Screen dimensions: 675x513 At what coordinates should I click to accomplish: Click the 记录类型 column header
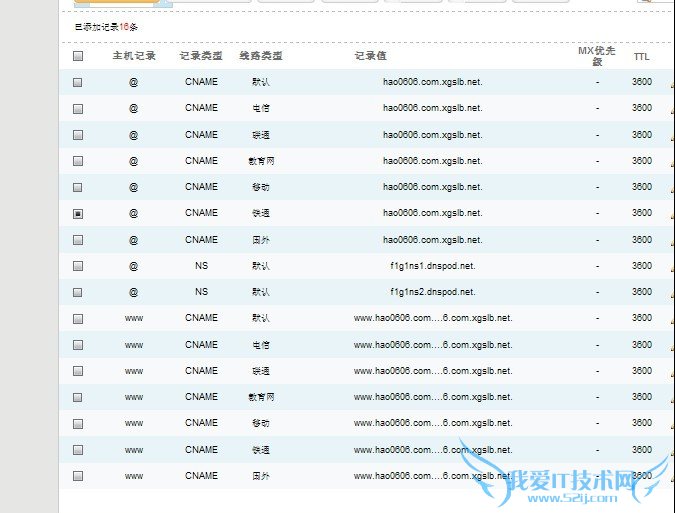click(x=201, y=57)
